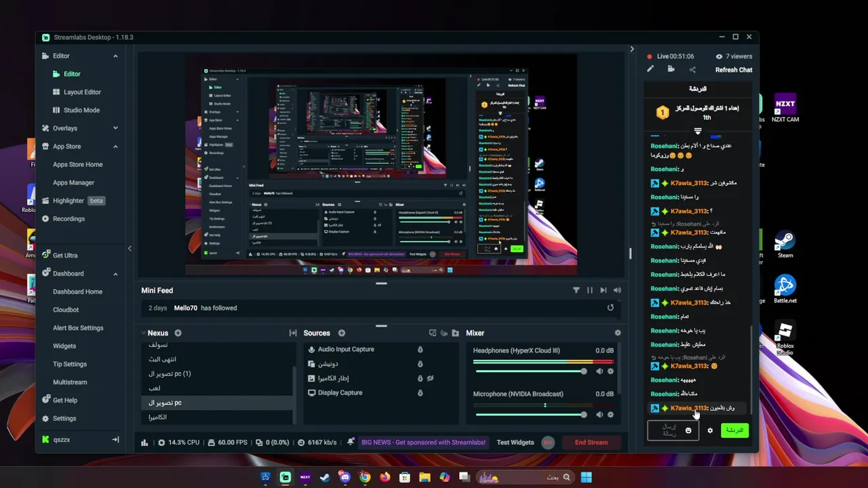Expand the Overlays sidebar section

pyautogui.click(x=115, y=128)
